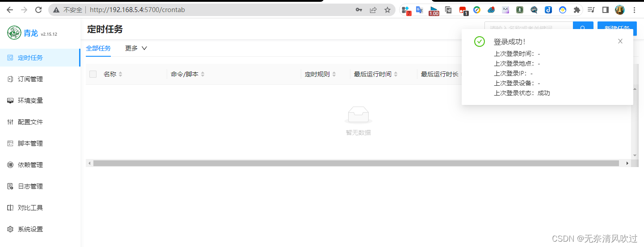Click the 上次登录时间 line
This screenshot has height=247, width=644.
pyautogui.click(x=517, y=54)
